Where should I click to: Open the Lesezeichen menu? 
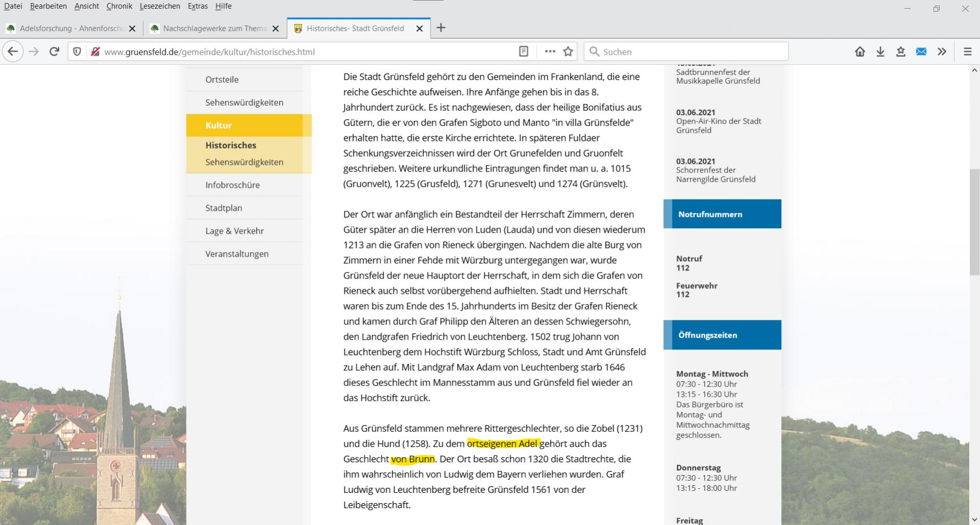click(x=160, y=6)
